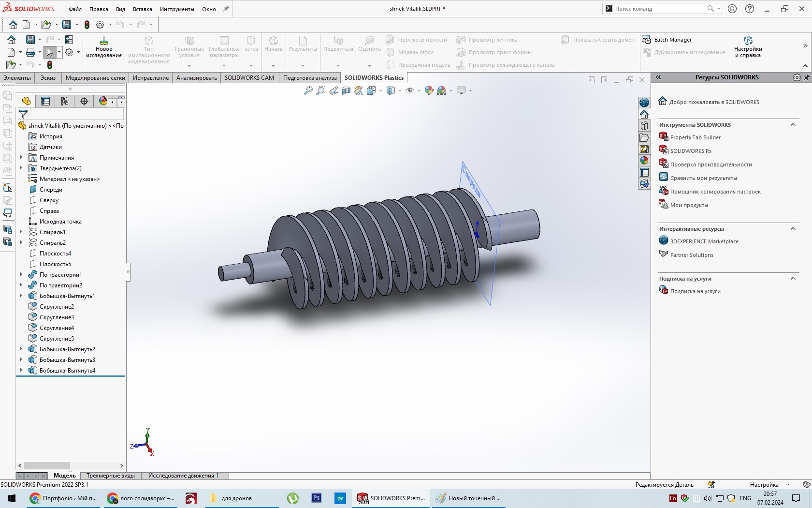This screenshot has width=812, height=508.
Task: Select the Zoom to Area tool
Action: tap(320, 90)
